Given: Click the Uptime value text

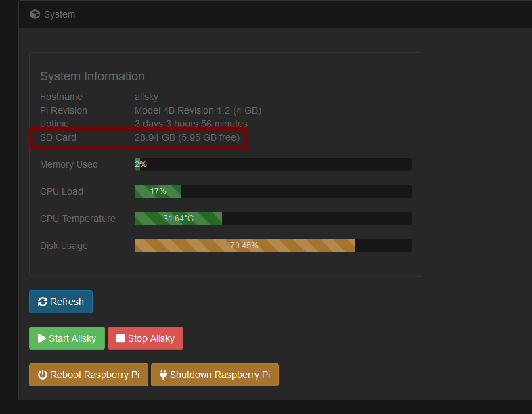Looking at the screenshot, I should 191,124.
